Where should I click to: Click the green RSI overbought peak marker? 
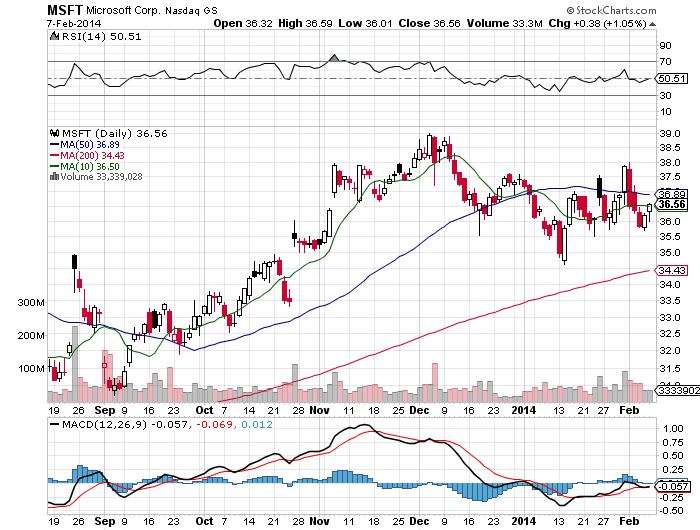[334, 58]
